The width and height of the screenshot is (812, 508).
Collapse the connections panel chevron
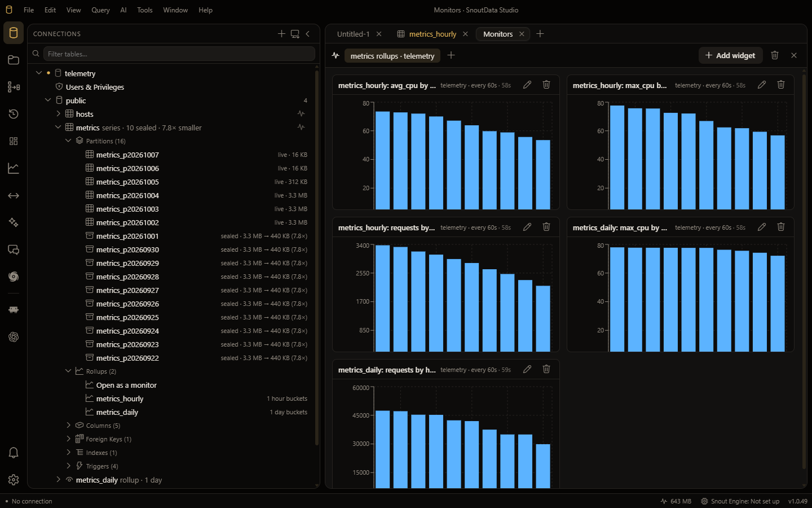point(308,34)
